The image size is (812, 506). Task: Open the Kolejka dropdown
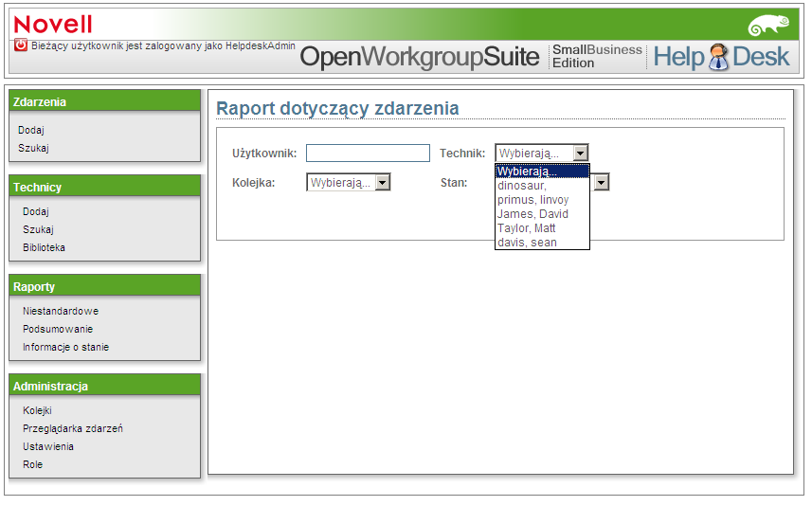(348, 182)
